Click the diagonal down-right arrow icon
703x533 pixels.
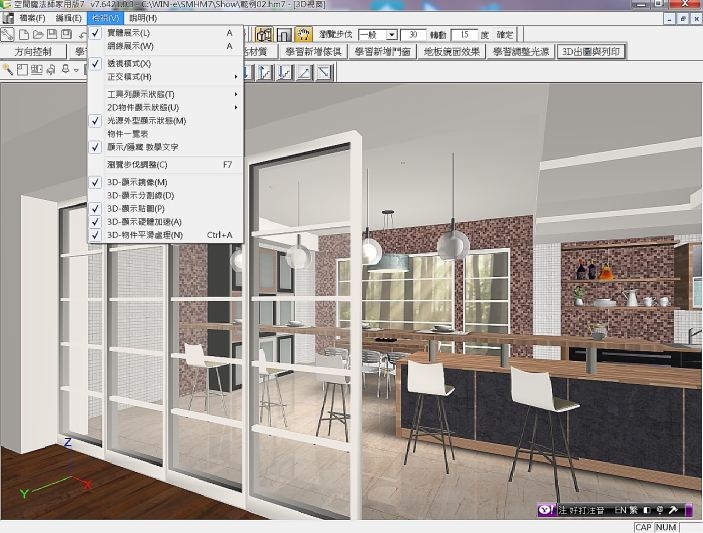click(x=324, y=72)
